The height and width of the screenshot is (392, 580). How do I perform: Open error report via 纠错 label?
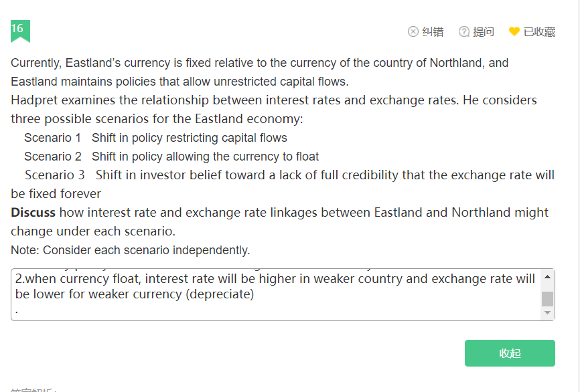pos(433,31)
